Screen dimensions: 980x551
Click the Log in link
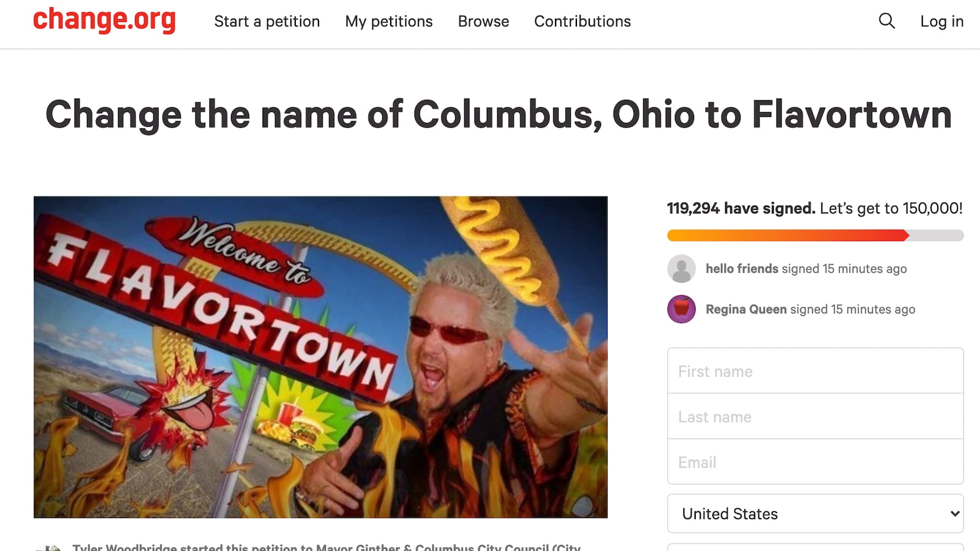tap(941, 21)
